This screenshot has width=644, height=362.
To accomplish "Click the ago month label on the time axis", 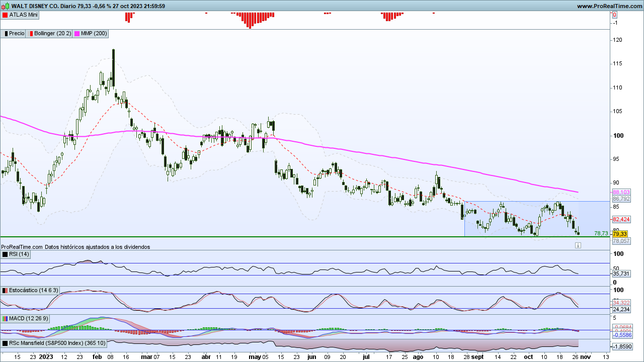I will tap(418, 356).
